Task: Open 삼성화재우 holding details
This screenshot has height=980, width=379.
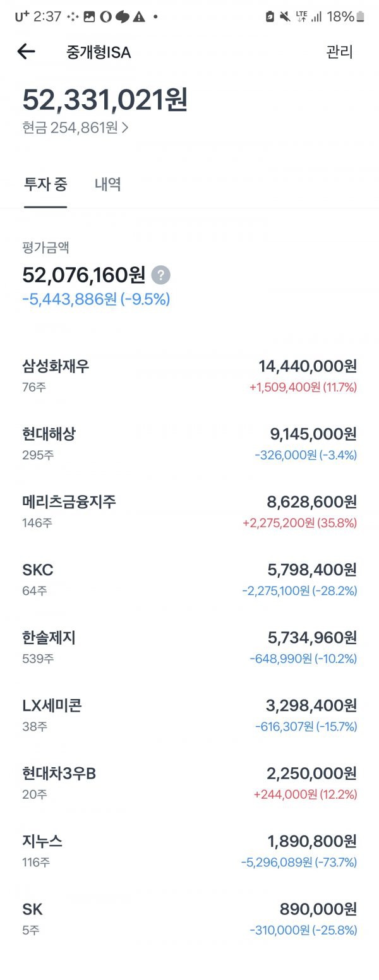Action: [x=189, y=376]
